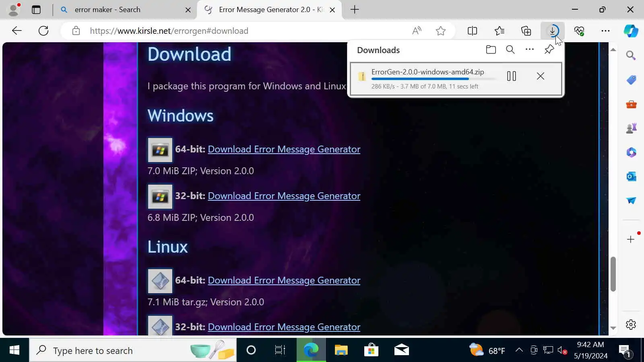Click the scroll up arrow
Image resolution: width=644 pixels, height=362 pixels.
point(613,49)
